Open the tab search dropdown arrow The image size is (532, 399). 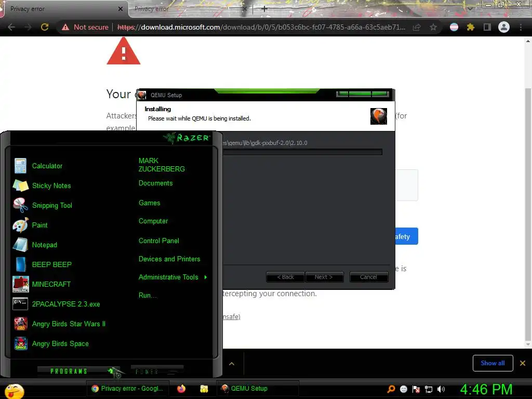[x=470, y=8]
